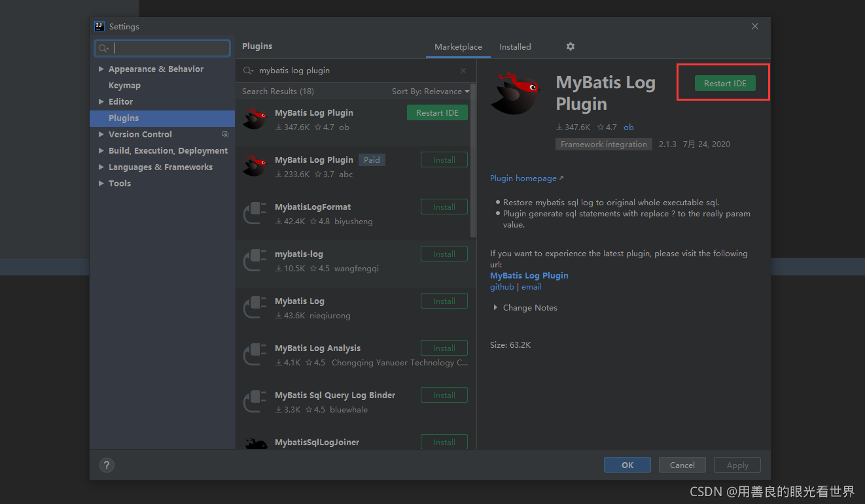
Task: Install the MybatisSqlLogJoiner plugin
Action: point(444,442)
